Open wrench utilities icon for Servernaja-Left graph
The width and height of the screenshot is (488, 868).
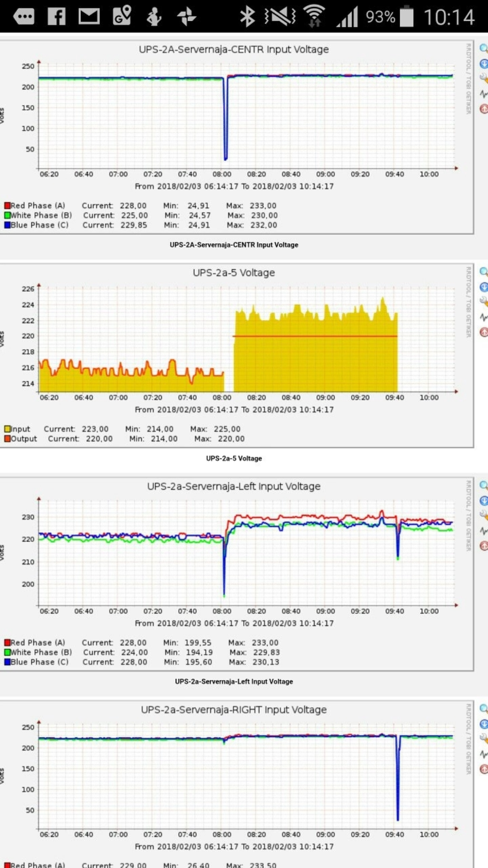(484, 515)
